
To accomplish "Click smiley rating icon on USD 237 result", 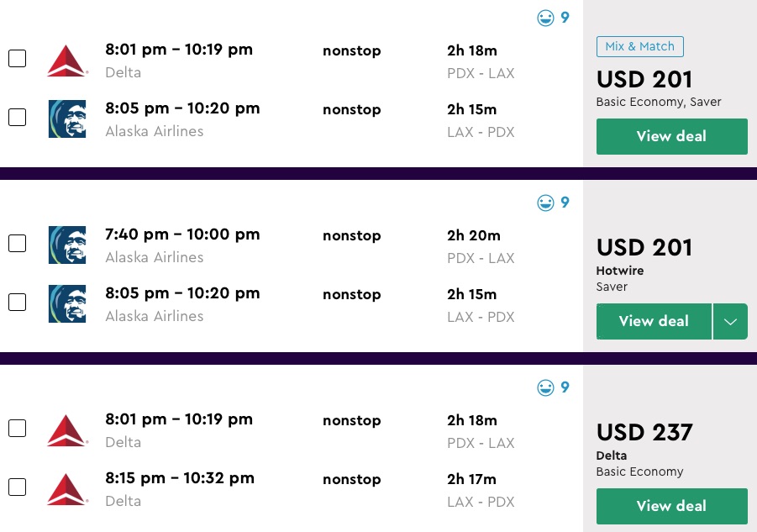I will 546,387.
